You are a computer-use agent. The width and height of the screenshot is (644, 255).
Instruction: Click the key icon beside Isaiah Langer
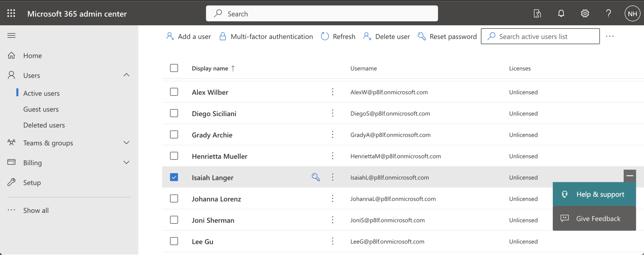click(x=316, y=177)
